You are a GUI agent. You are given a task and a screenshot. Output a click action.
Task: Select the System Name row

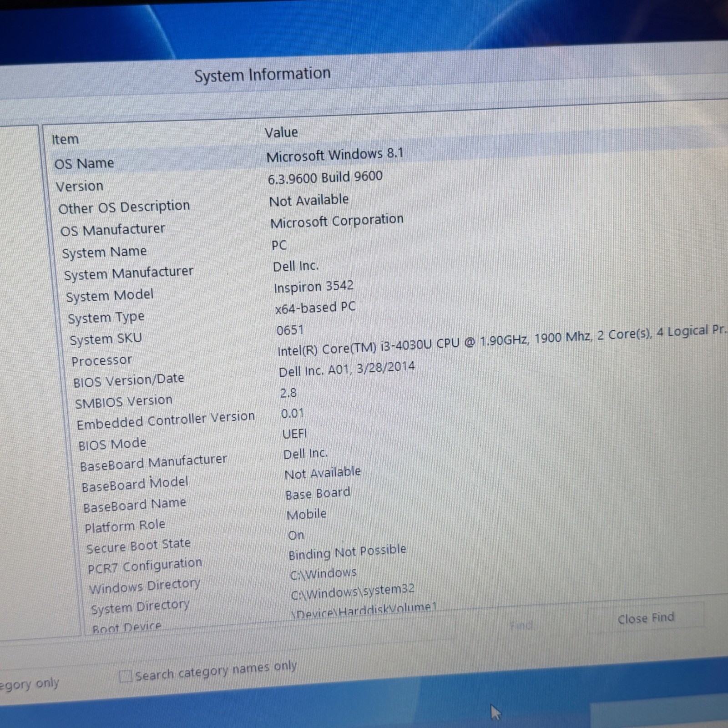(104, 252)
